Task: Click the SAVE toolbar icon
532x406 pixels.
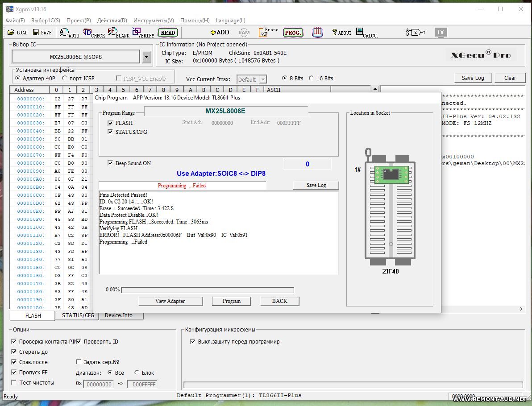Action: [42, 32]
